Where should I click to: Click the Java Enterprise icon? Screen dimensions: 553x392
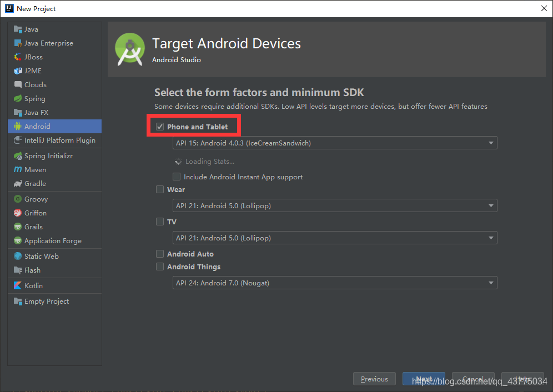coord(18,43)
